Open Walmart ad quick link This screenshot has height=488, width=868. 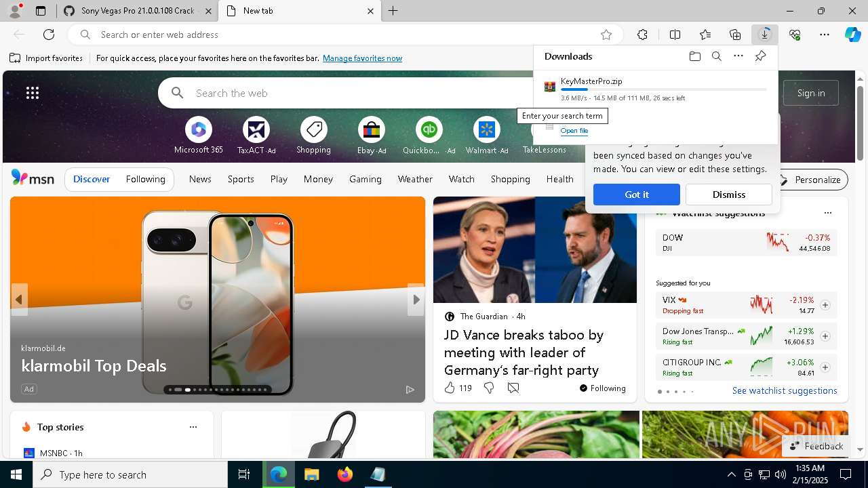click(486, 136)
